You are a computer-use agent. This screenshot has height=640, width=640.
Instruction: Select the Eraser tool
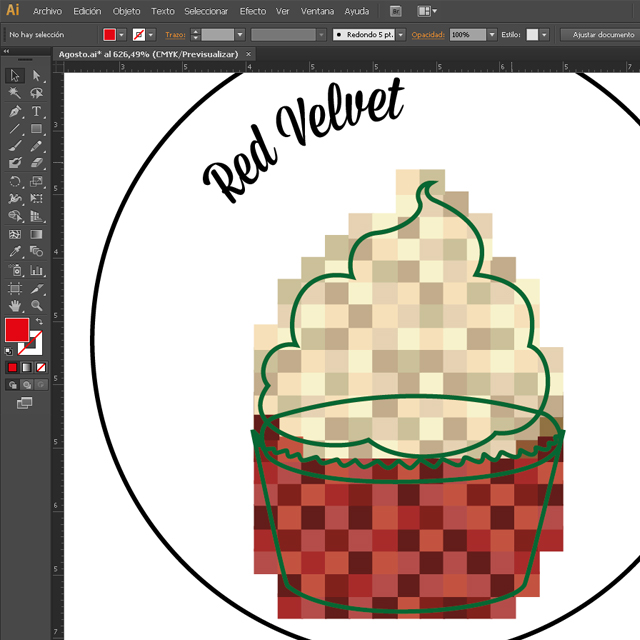[x=36, y=163]
